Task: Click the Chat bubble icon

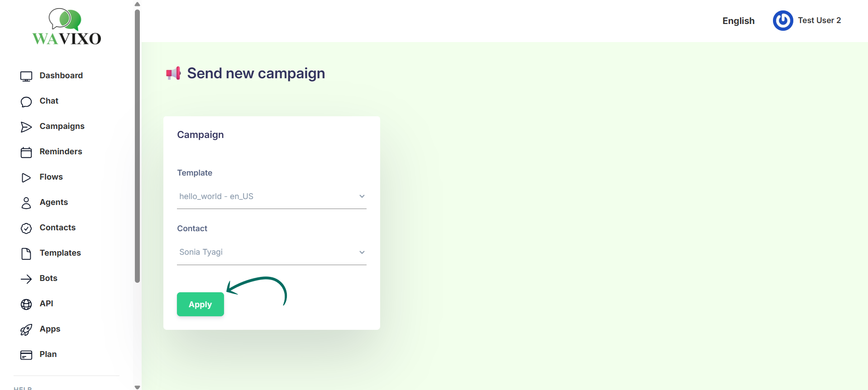Action: (x=26, y=102)
